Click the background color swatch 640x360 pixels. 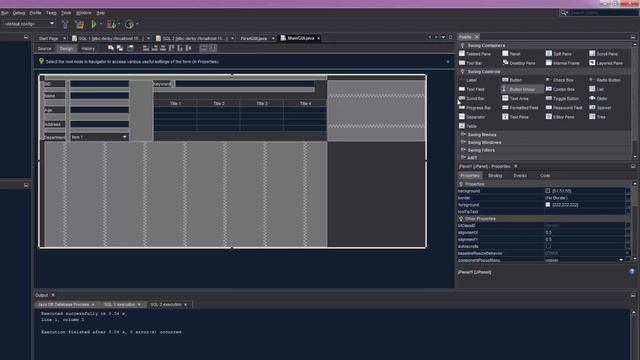(x=548, y=191)
